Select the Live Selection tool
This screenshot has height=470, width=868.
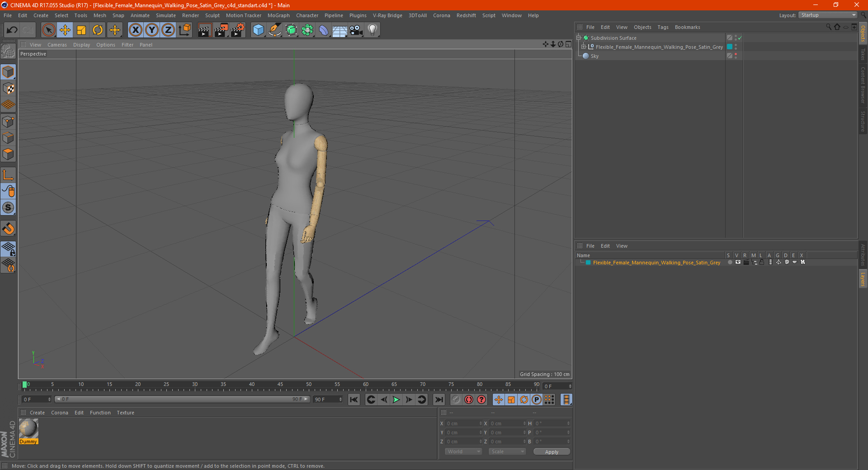click(48, 30)
